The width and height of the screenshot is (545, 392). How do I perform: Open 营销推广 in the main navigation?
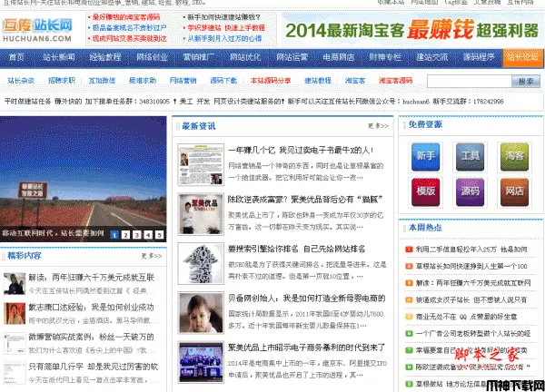point(198,57)
